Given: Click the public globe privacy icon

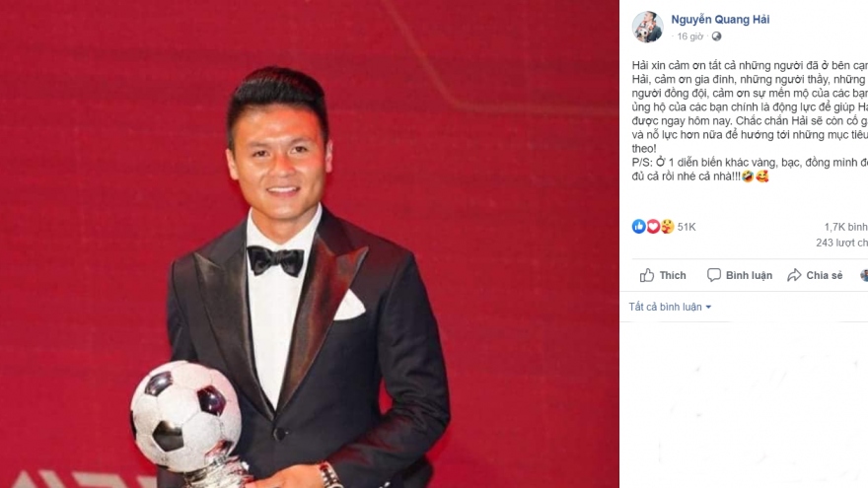Looking at the screenshot, I should coord(716,36).
